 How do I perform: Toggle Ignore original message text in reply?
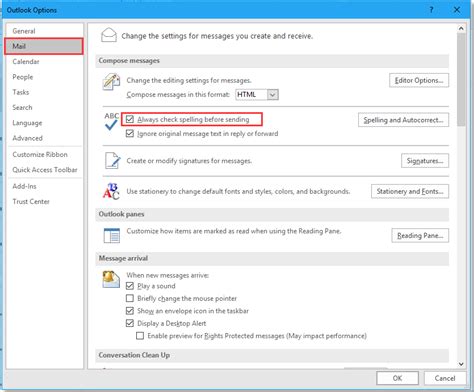tap(130, 134)
